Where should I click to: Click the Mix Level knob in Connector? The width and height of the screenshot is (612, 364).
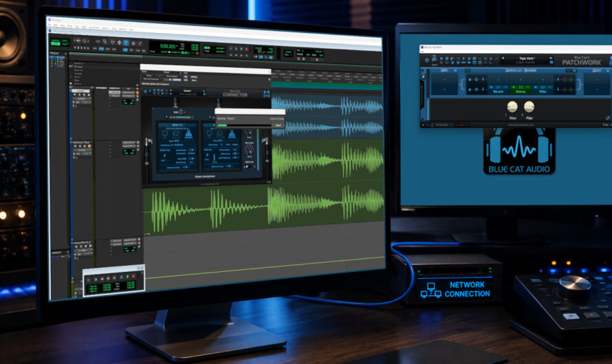pyautogui.click(x=249, y=150)
